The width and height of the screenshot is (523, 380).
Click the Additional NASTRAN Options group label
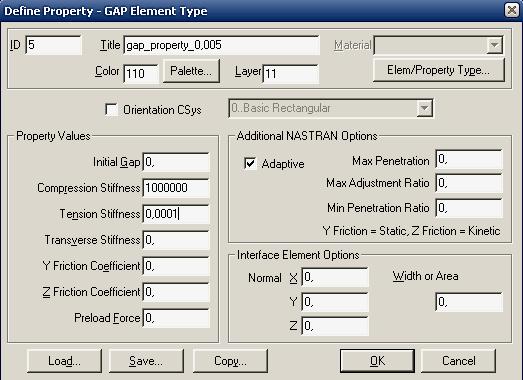307,136
